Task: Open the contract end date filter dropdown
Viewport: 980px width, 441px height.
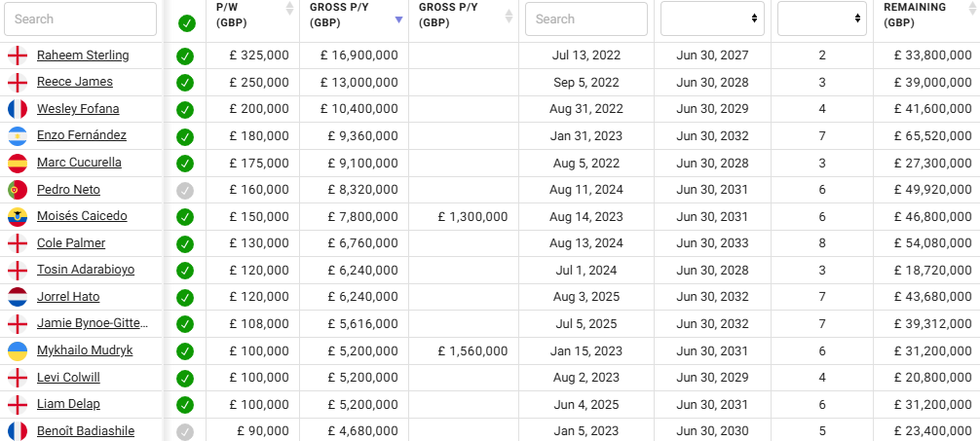Action: click(711, 18)
